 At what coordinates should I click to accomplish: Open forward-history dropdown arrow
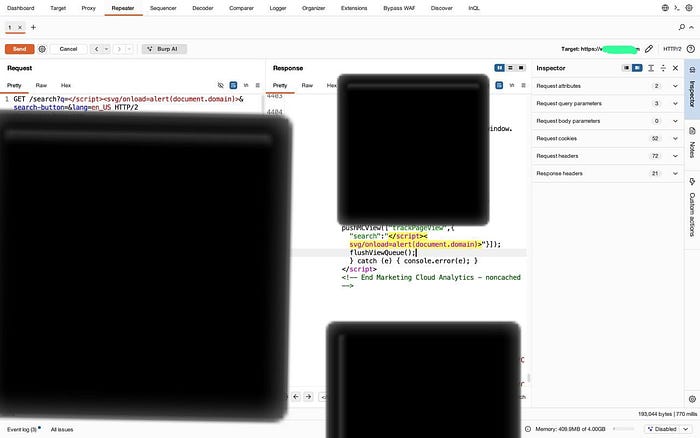[129, 49]
